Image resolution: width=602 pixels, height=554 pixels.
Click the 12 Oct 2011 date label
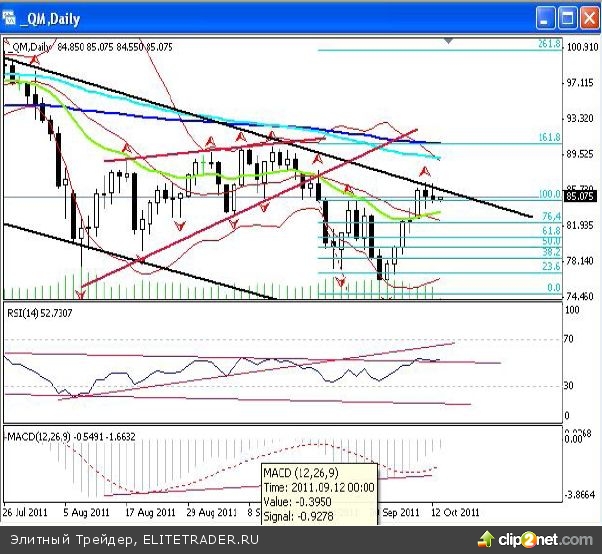click(455, 510)
